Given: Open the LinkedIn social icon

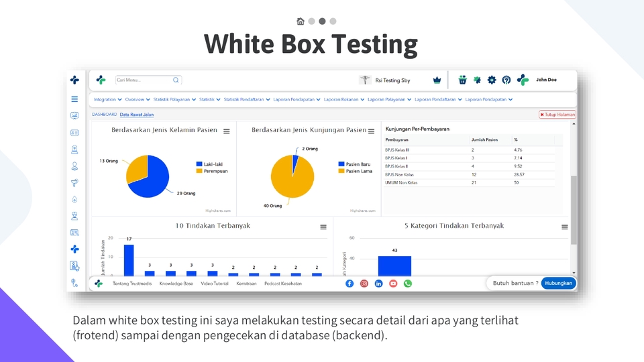Looking at the screenshot, I should click(378, 284).
